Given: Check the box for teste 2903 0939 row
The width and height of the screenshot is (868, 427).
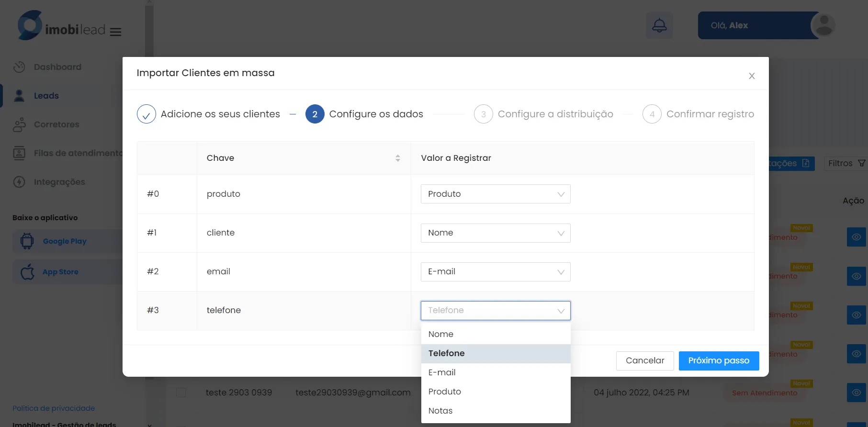Looking at the screenshot, I should 181,393.
